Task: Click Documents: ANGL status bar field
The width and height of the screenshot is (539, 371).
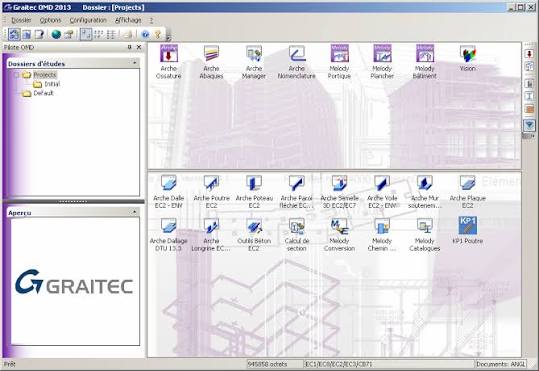Action: click(501, 364)
